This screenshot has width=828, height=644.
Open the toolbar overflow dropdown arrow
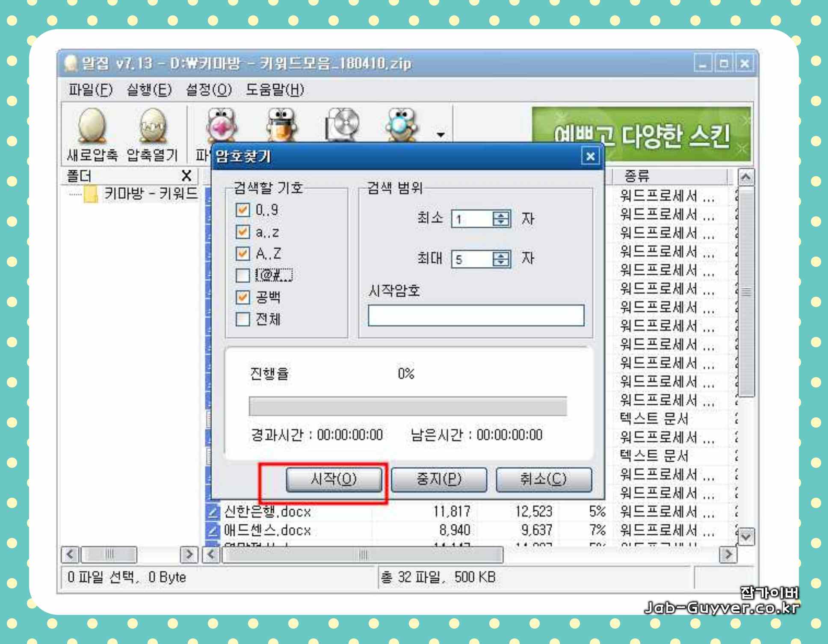click(441, 135)
